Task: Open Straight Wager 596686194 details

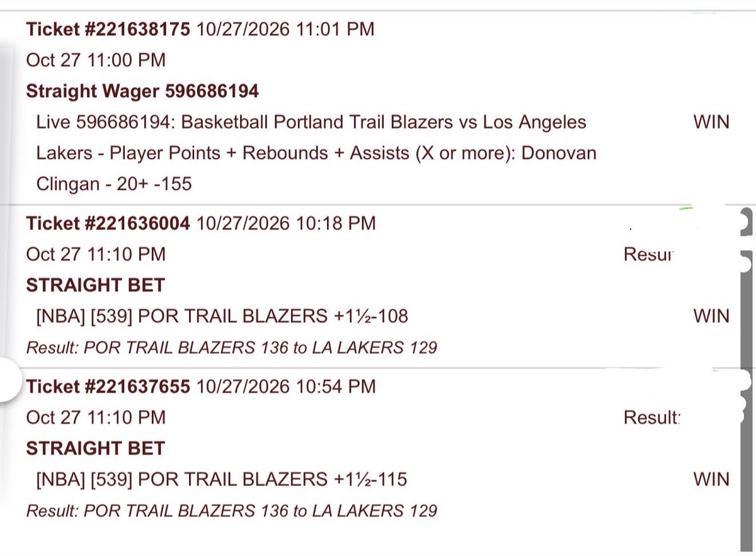Action: [142, 91]
